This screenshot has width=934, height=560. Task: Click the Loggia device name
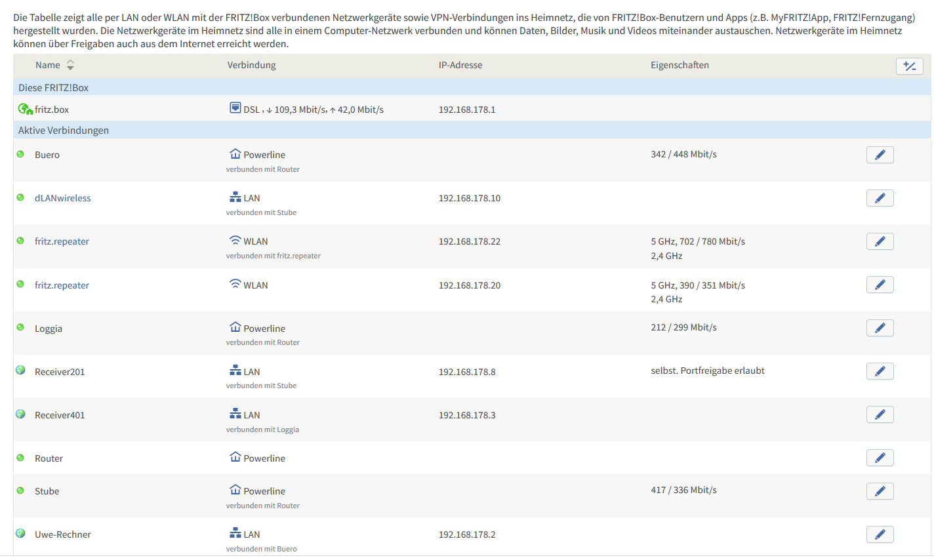[49, 329]
